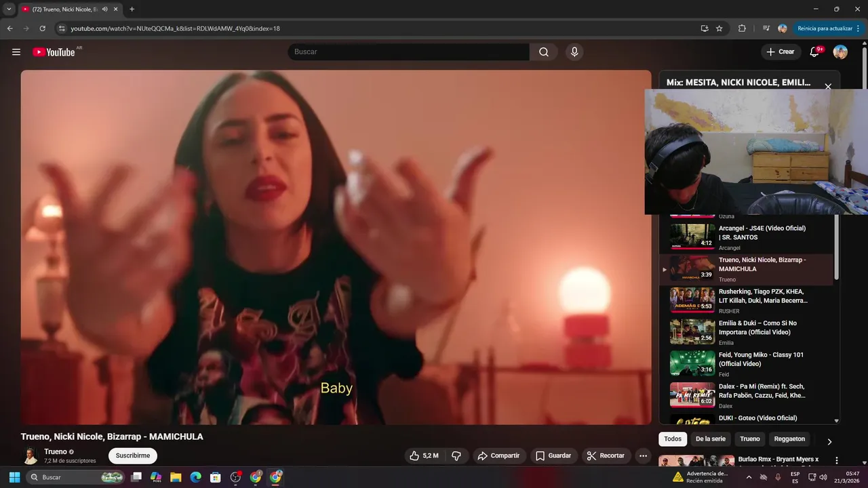This screenshot has width=868, height=488.
Task: Close the Mix playlist panel
Action: pyautogui.click(x=828, y=87)
